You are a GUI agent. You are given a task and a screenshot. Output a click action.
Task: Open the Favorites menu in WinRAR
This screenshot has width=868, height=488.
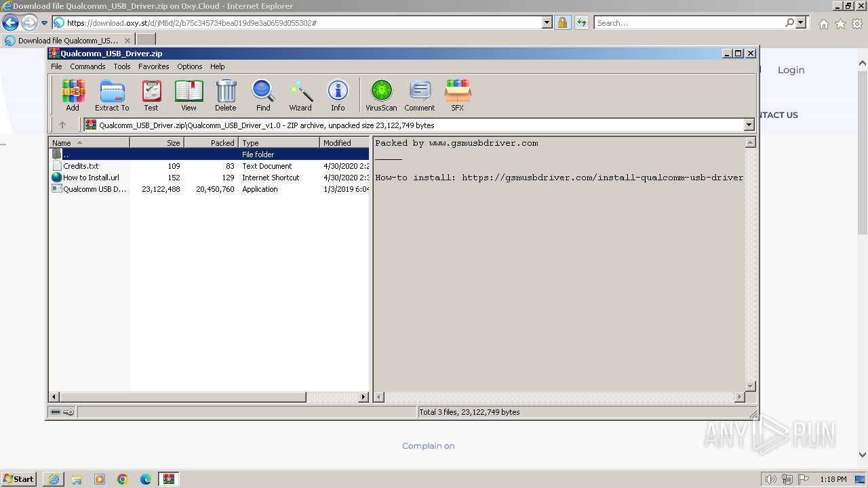tap(154, 66)
